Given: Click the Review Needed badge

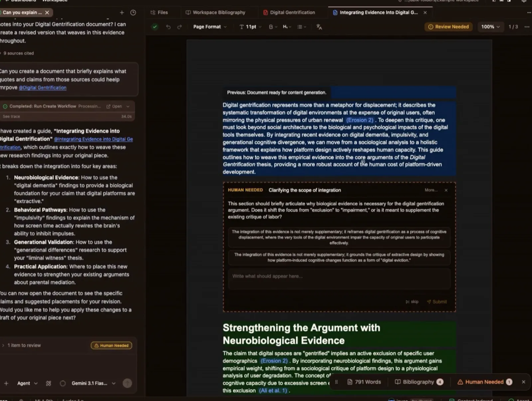Looking at the screenshot, I should coord(449,27).
